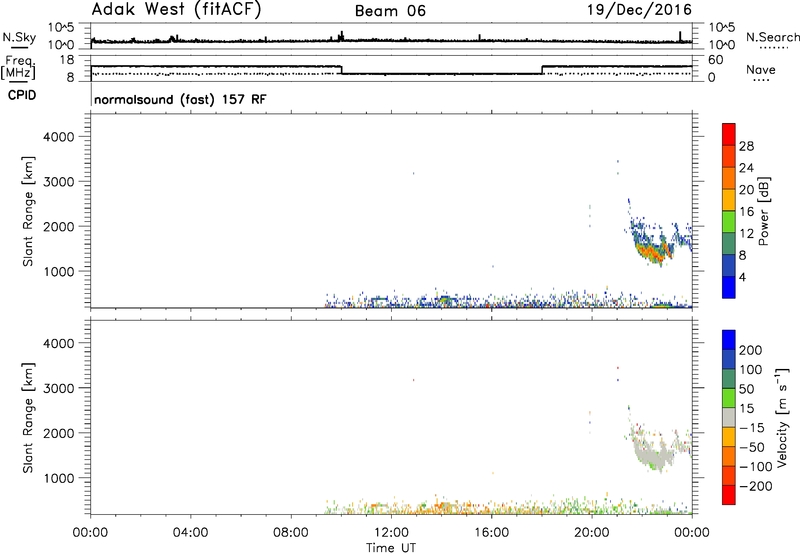Click the 12:00 time axis tick label
Screen dimensions: 800x554
point(391,533)
